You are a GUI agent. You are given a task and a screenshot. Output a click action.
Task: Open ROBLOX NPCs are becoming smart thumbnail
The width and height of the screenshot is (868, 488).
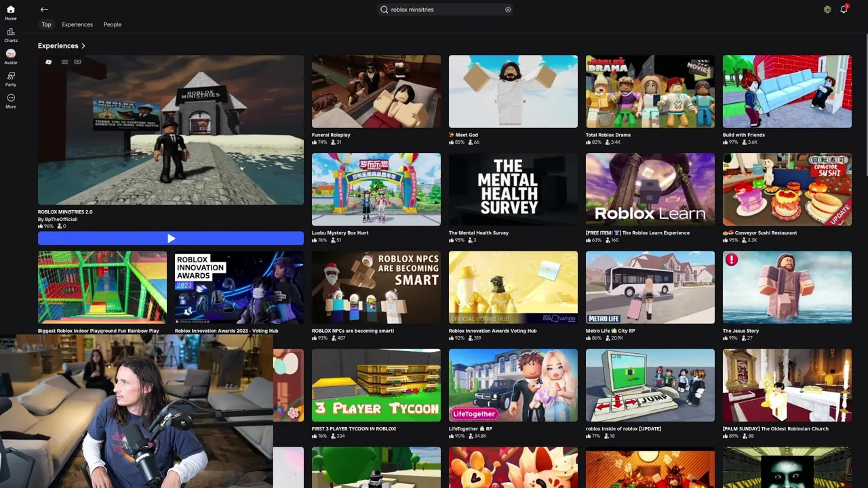pyautogui.click(x=376, y=287)
